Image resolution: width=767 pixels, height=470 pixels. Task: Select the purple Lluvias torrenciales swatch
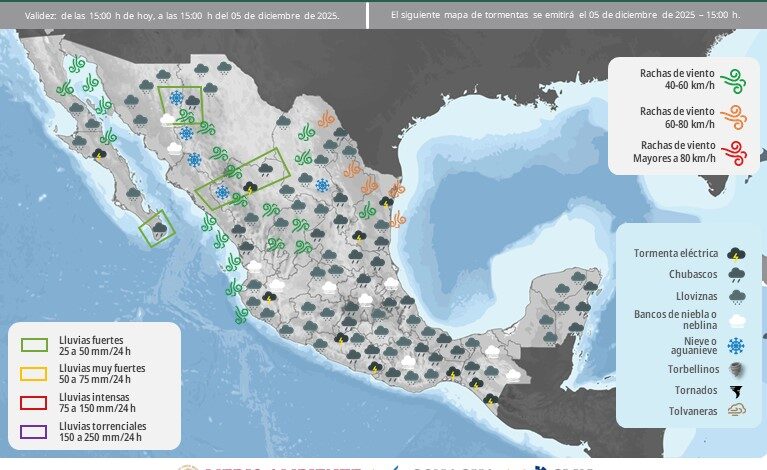[x=35, y=431]
